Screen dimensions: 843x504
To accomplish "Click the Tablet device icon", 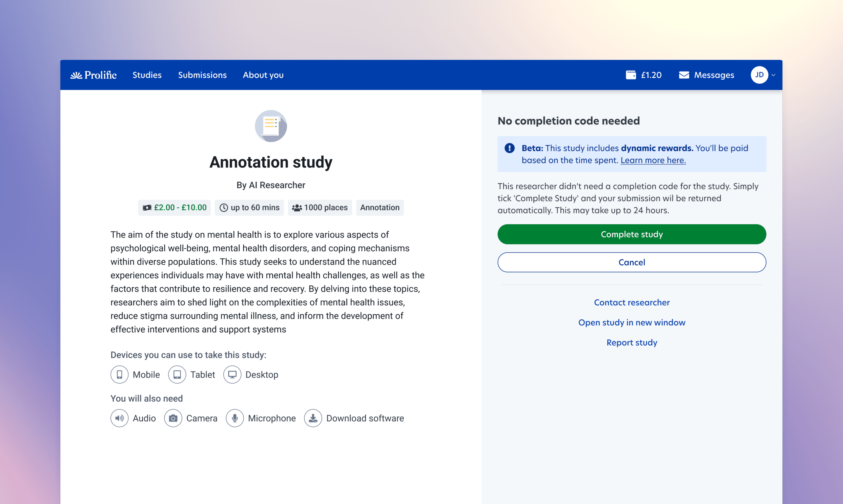I will coord(177,375).
